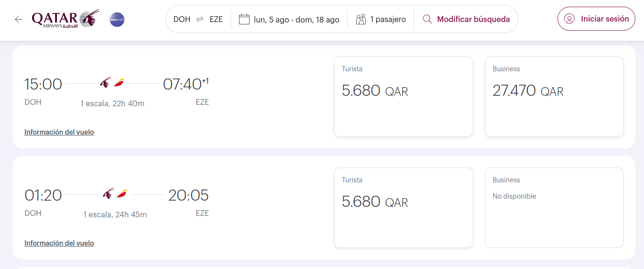Select Business fare 27.470 QAR
Image resolution: width=644 pixels, height=269 pixels.
[x=554, y=97]
